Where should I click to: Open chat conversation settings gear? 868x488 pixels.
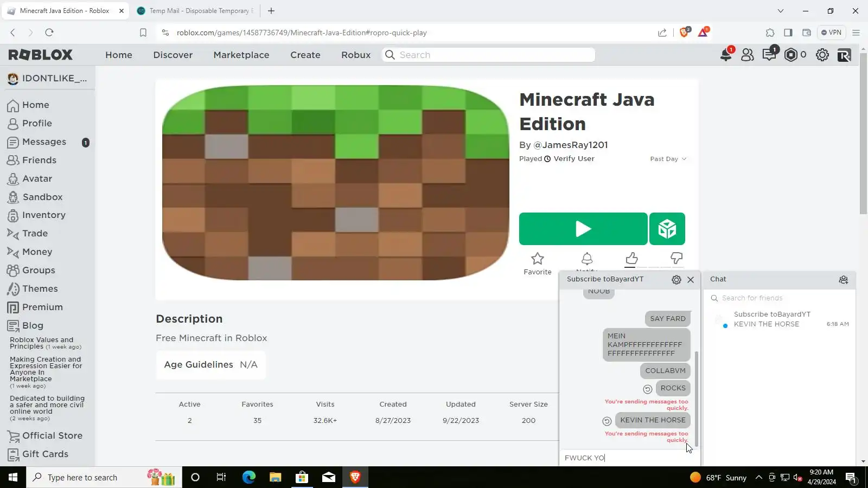pyautogui.click(x=676, y=280)
